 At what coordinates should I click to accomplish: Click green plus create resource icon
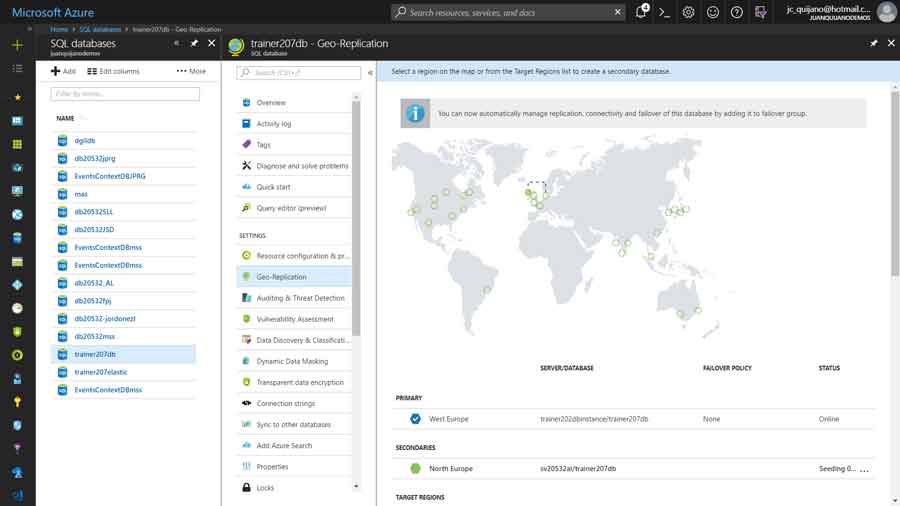(x=17, y=45)
